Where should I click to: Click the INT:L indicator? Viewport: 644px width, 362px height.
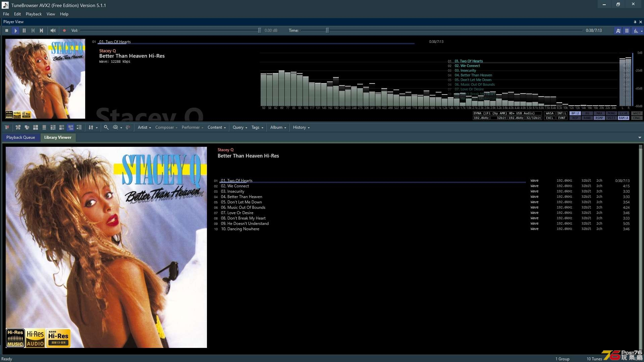click(562, 113)
